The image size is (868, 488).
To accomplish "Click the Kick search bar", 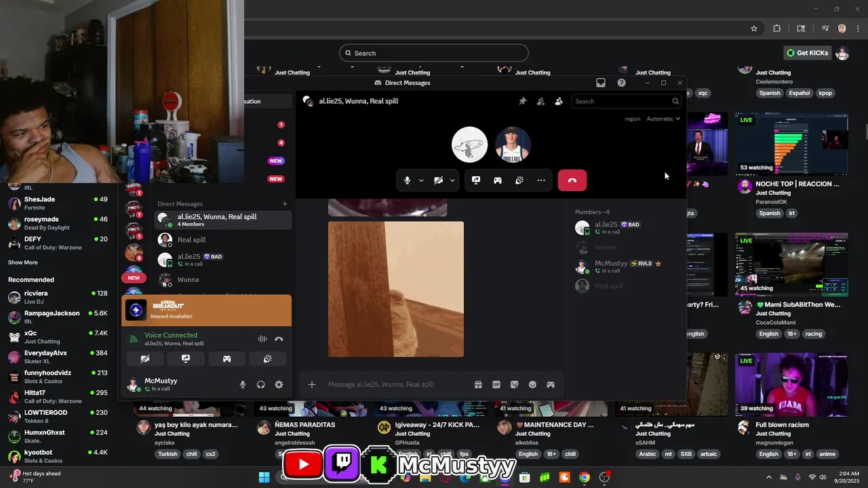I will [434, 53].
